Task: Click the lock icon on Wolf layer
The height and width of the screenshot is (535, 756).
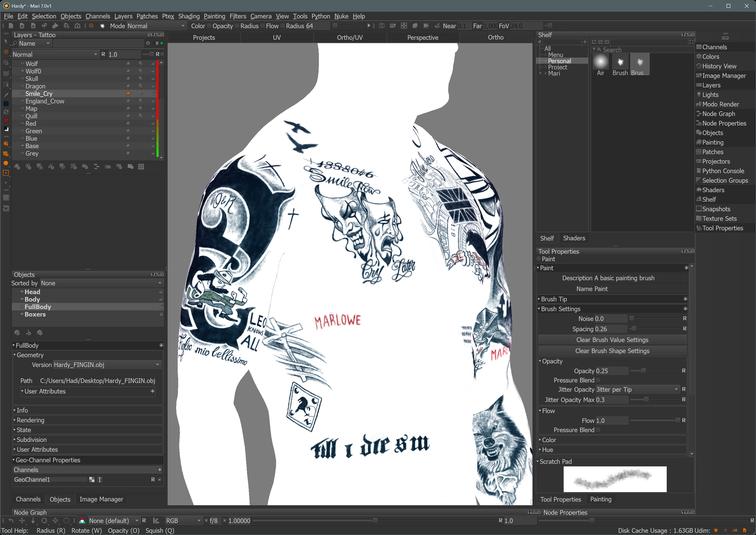Action: point(153,63)
